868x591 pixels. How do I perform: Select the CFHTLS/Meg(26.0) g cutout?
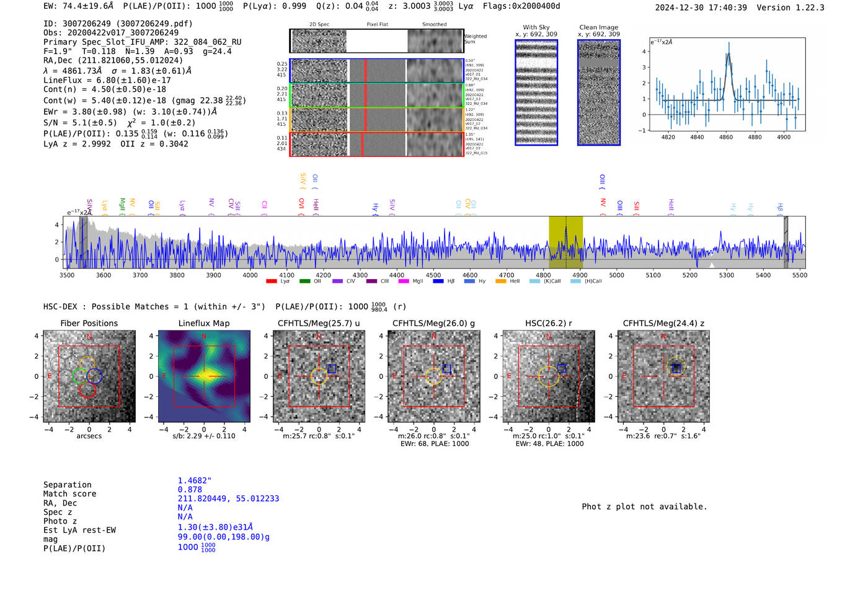point(433,376)
